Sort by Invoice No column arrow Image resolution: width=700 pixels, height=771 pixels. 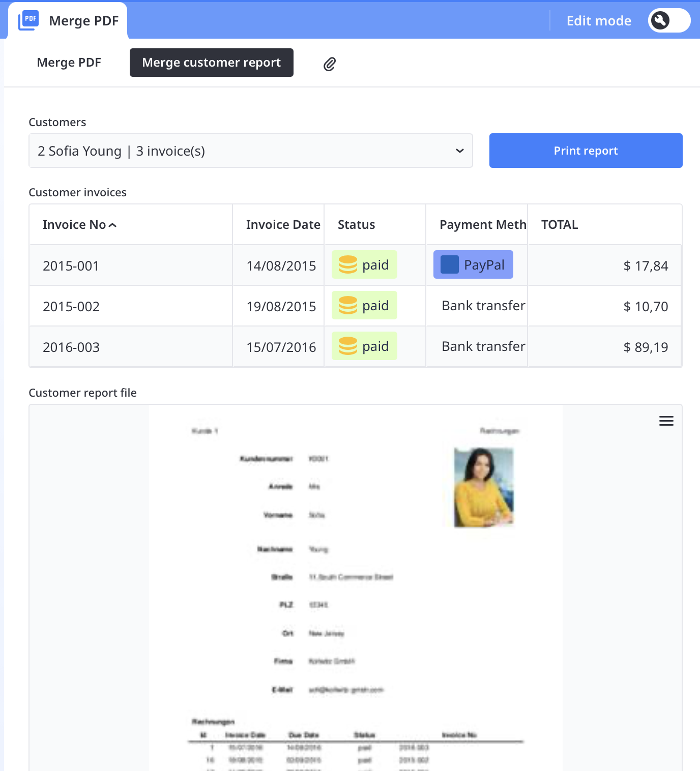[113, 225]
